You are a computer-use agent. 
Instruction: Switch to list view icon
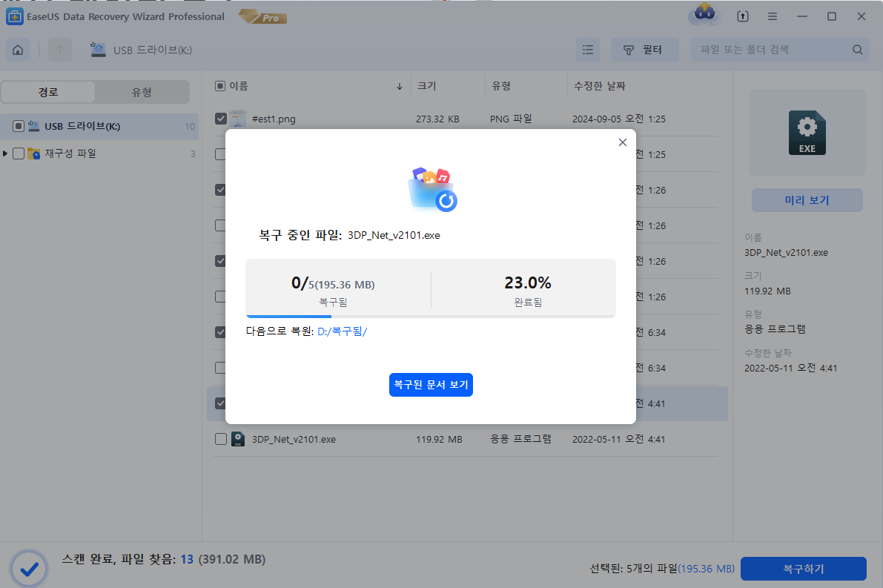tap(587, 50)
